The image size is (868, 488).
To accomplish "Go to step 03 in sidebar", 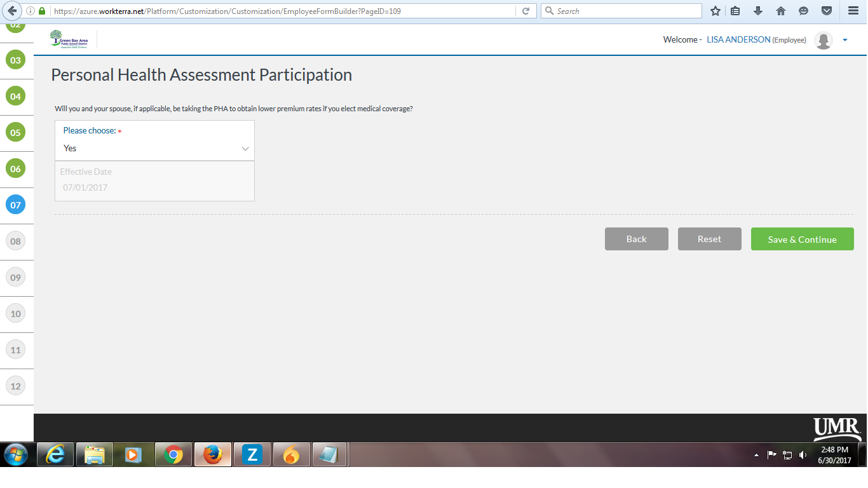I will coord(15,60).
